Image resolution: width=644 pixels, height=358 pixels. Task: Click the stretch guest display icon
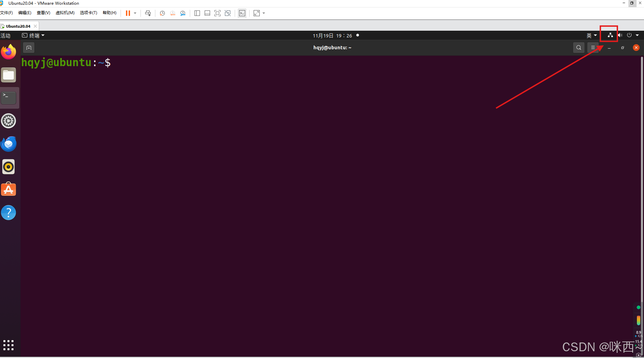point(257,13)
